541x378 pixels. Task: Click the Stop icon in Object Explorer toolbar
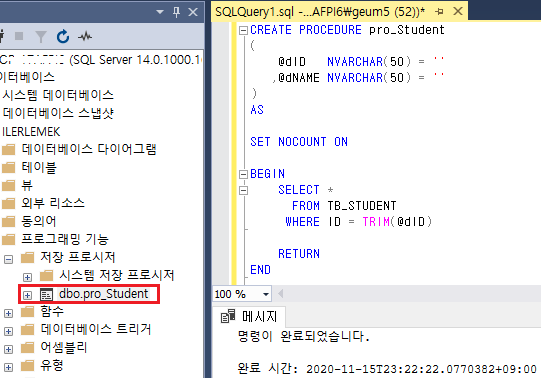click(19, 36)
